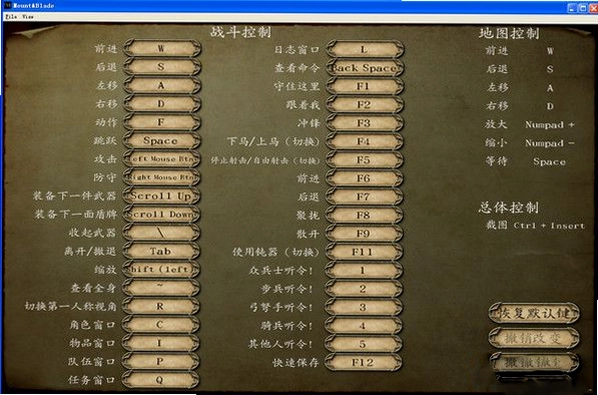Rebind F1 for 守住这里

click(364, 86)
